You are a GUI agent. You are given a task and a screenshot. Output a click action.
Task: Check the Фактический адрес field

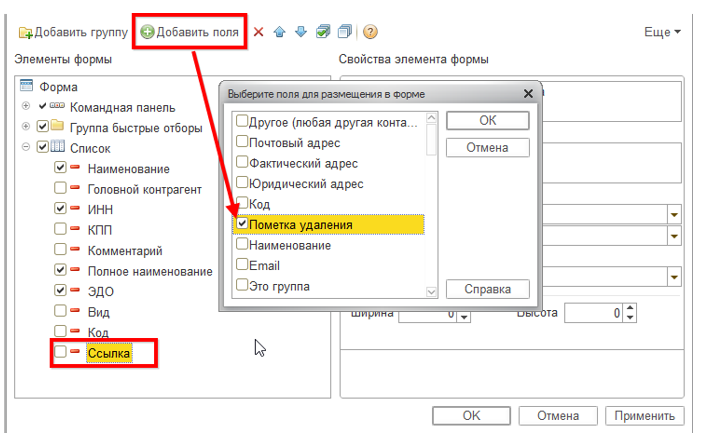(x=242, y=162)
